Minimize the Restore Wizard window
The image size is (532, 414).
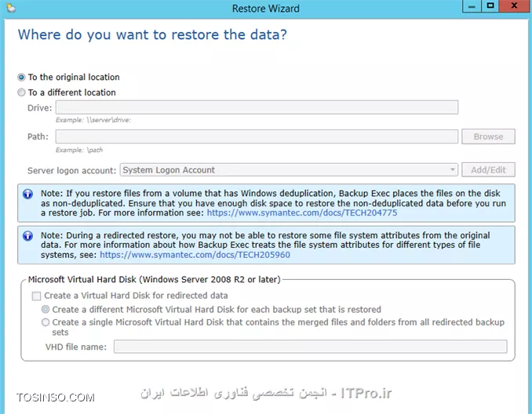pyautogui.click(x=472, y=6)
